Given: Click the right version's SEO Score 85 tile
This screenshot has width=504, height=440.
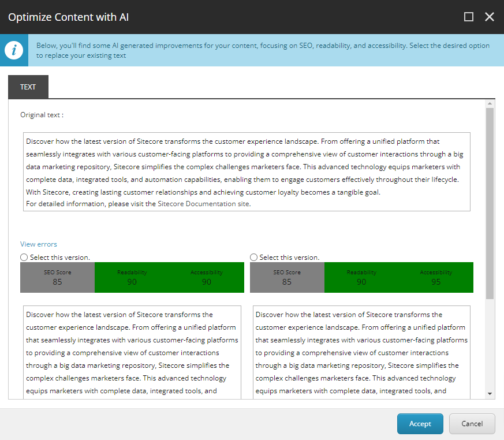Looking at the screenshot, I should 287,277.
